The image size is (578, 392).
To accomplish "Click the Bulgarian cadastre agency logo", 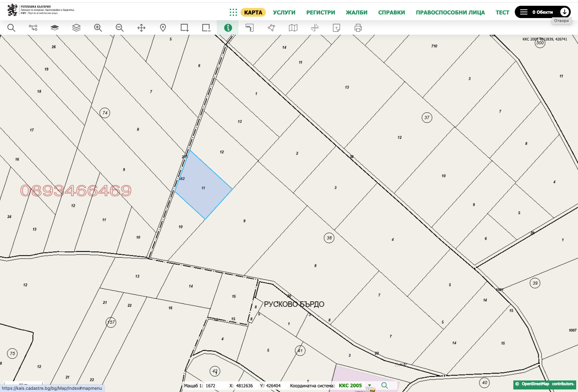I will coord(40,10).
